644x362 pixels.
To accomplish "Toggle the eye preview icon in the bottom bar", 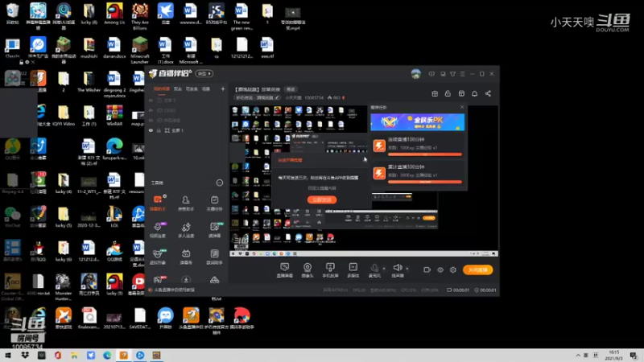I will [440, 269].
